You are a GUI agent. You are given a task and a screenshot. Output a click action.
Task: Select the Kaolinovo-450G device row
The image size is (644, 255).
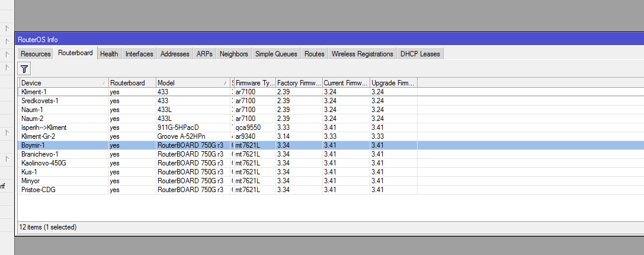[44, 163]
